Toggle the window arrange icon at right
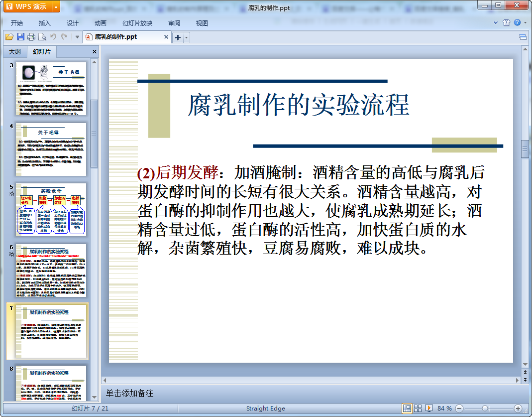The height and width of the screenshot is (417, 532). [523, 37]
